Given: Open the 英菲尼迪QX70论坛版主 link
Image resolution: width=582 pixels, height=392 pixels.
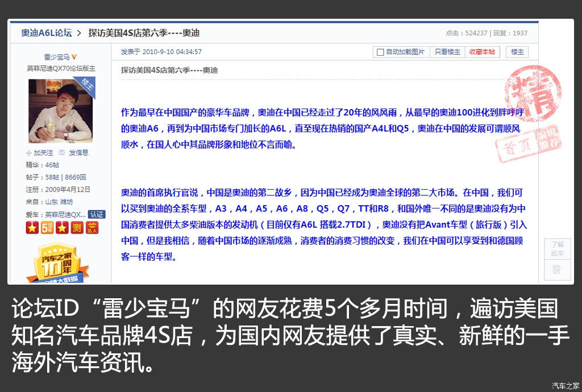Looking at the screenshot, I should 61,69.
